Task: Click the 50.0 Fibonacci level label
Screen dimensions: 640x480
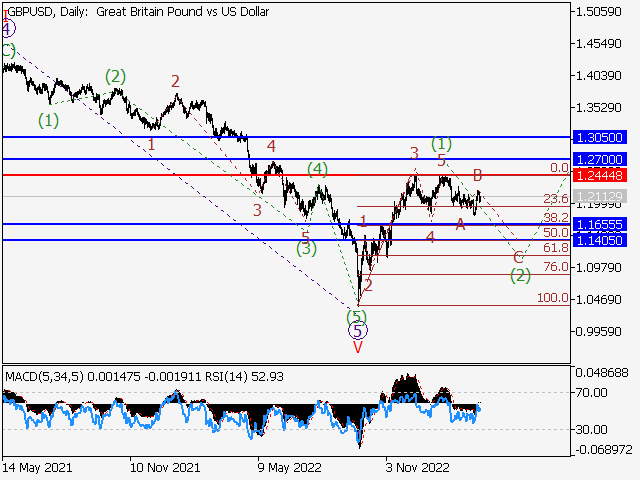Action: click(556, 233)
